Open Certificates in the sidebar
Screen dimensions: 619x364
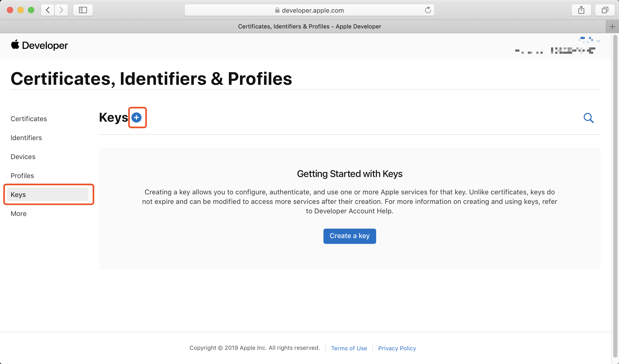(x=29, y=119)
